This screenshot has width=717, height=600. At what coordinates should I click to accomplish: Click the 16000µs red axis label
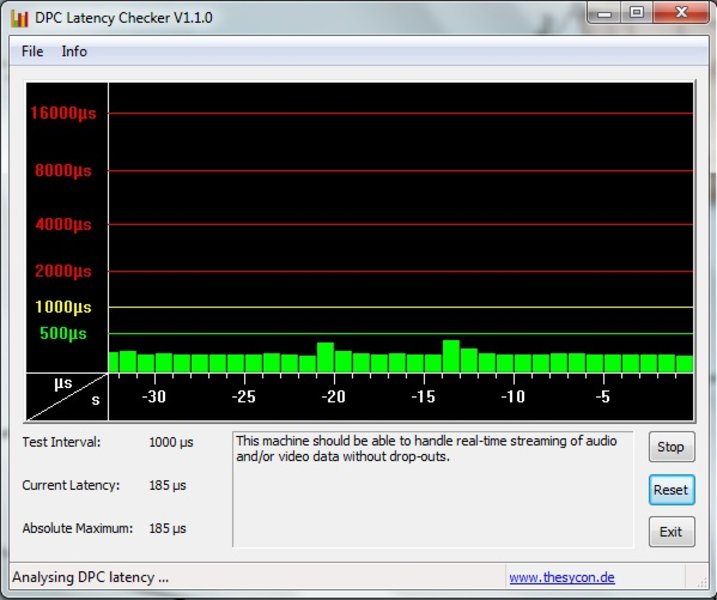click(60, 113)
